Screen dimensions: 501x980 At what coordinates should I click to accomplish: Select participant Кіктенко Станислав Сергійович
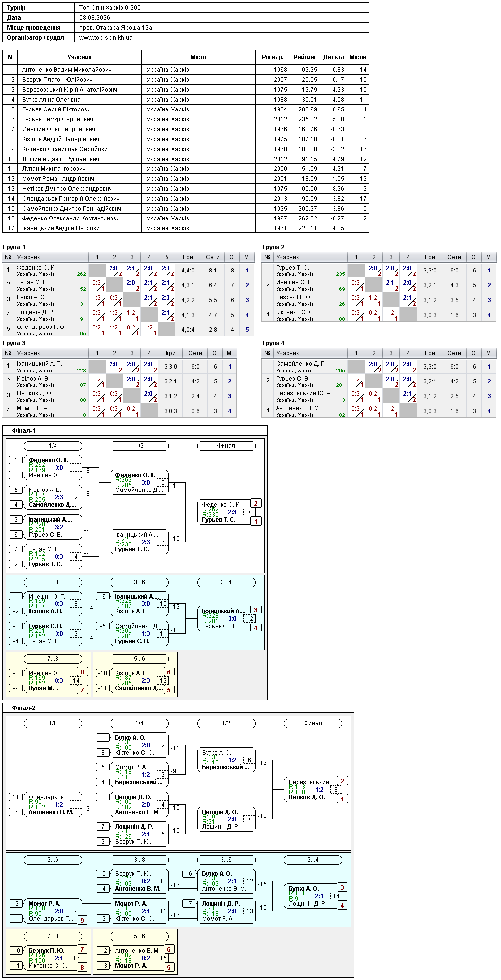(x=66, y=149)
